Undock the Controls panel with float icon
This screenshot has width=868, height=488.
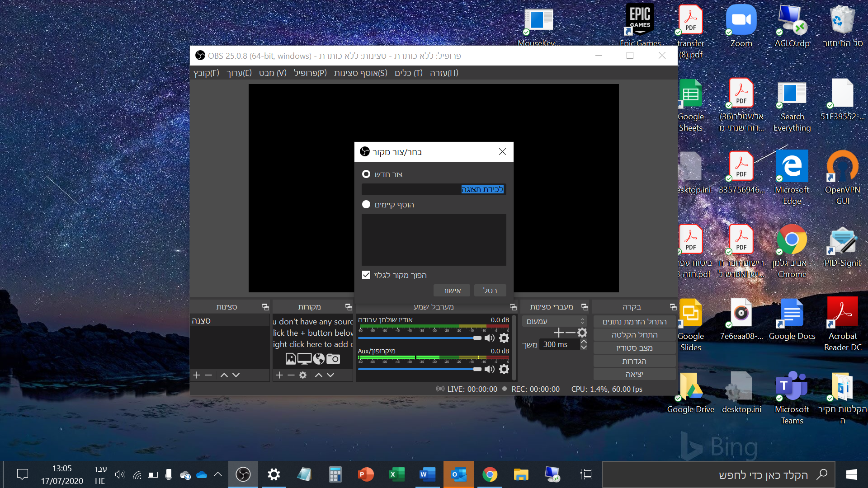(673, 307)
